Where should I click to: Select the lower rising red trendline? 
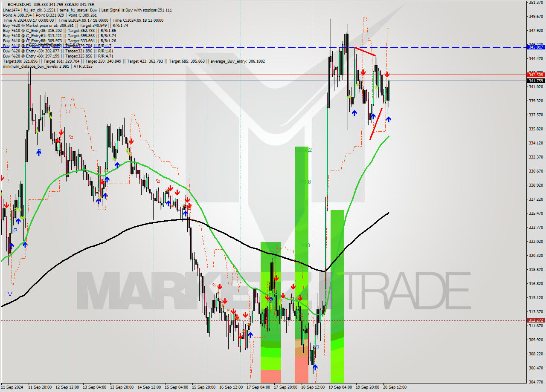pos(376,124)
